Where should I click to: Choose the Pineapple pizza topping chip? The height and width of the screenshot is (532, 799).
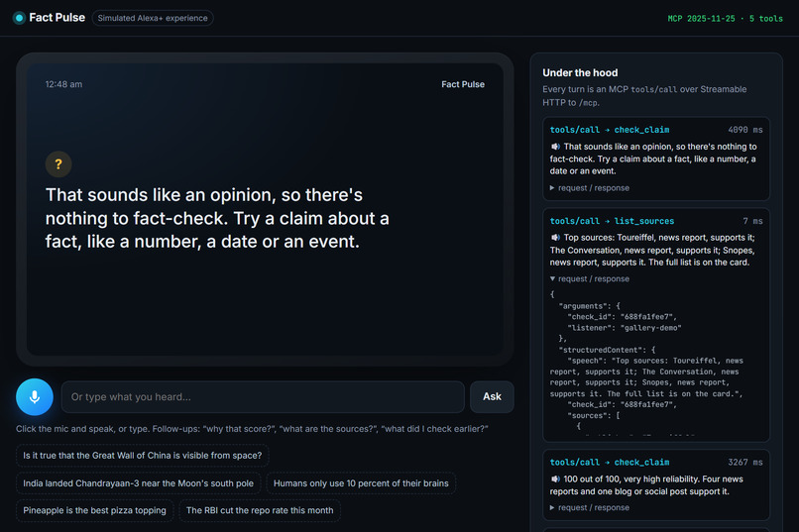tap(95, 510)
